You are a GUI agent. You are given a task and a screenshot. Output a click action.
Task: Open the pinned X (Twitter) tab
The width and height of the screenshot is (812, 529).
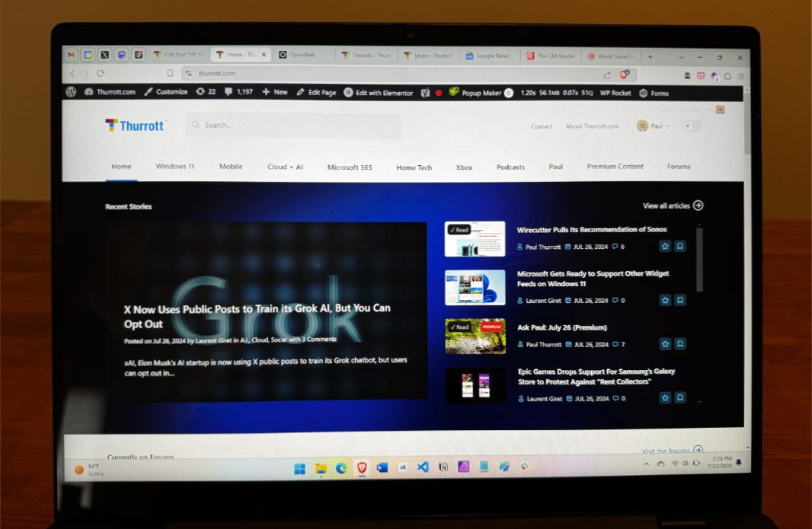(x=104, y=54)
